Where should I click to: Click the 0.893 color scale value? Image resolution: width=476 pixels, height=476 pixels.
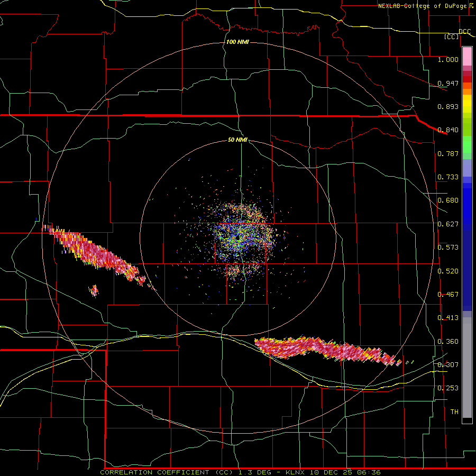[x=448, y=106]
